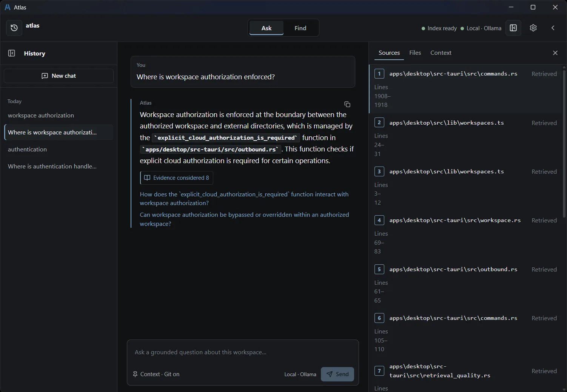Viewport: 567px width, 392px height.
Task: Select 'Where is workspace authorizati...' chat
Action: tap(59, 133)
